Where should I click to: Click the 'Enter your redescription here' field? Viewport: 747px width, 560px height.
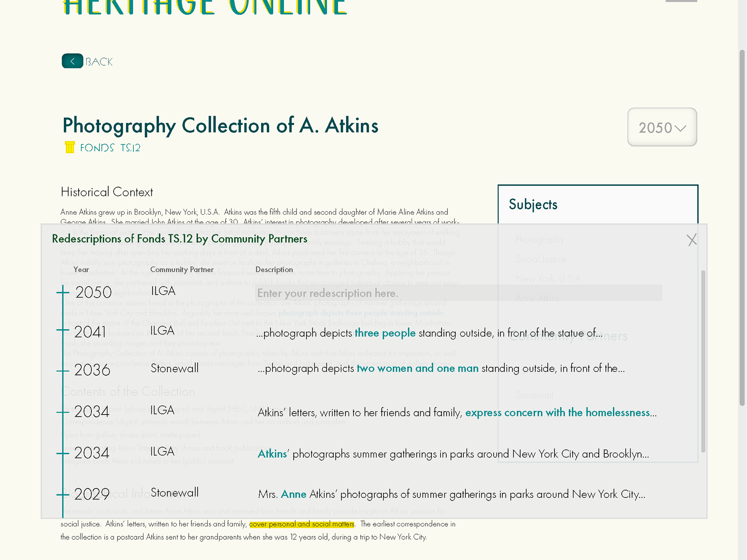click(x=458, y=293)
